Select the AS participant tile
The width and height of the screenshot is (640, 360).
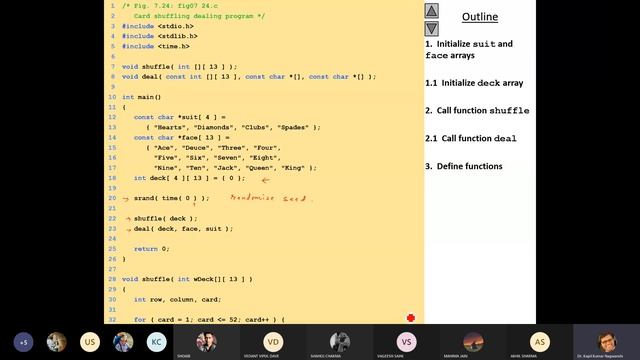540,342
